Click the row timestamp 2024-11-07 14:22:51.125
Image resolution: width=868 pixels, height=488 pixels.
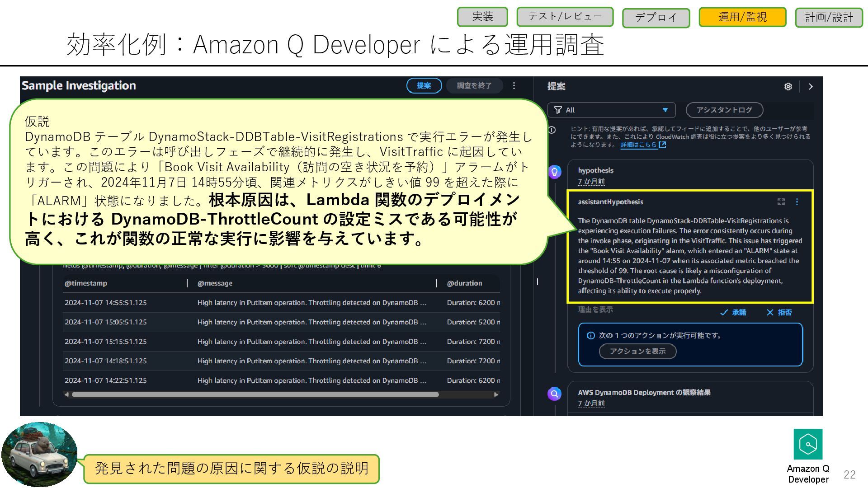(x=105, y=380)
